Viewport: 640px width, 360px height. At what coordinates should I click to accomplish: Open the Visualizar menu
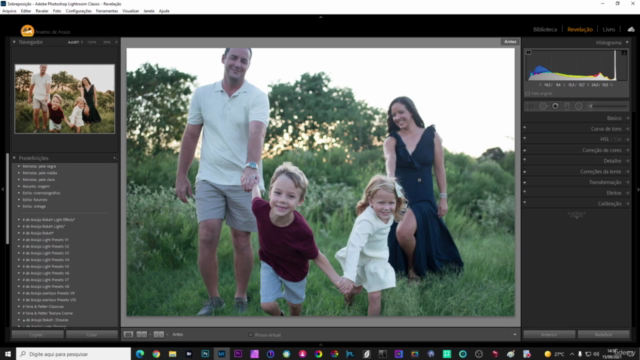point(131,11)
